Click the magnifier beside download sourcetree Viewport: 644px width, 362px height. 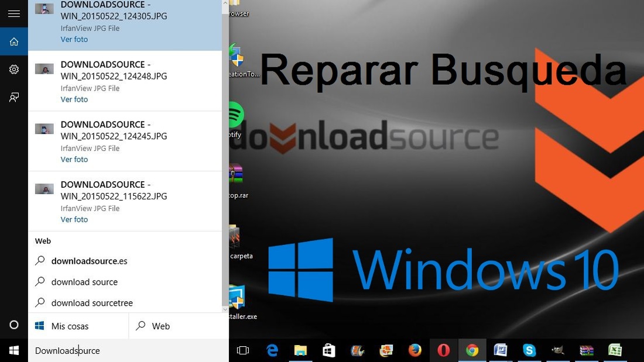[x=40, y=302]
